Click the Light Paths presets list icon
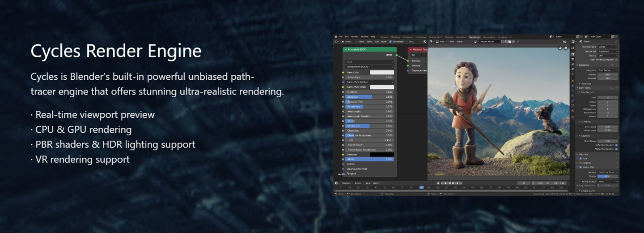The width and height of the screenshot is (644, 233). point(612,88)
